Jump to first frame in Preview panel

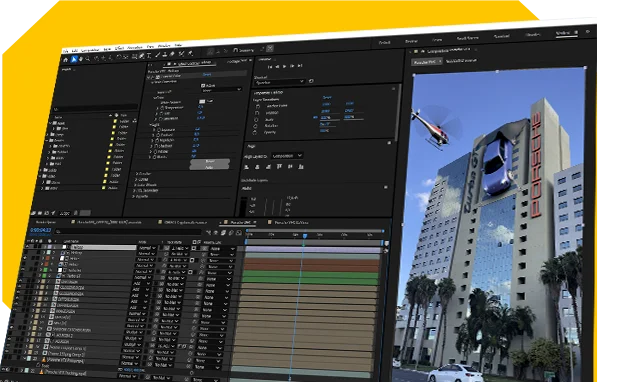click(270, 67)
